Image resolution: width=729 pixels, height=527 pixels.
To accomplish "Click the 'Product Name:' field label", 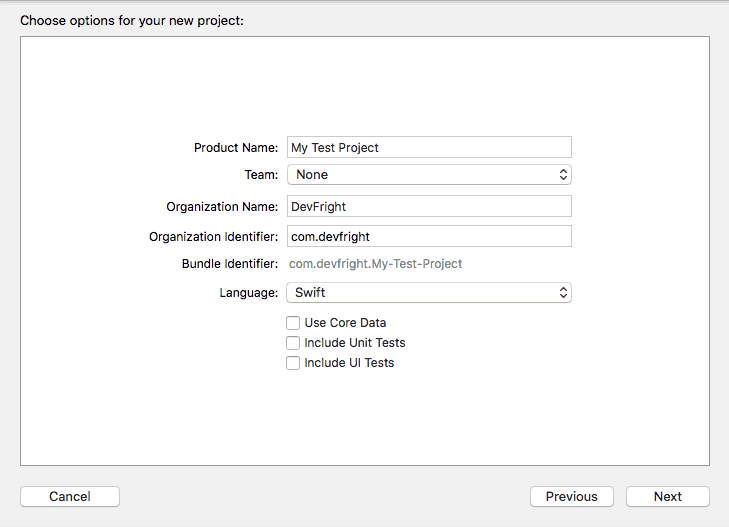I will 236,148.
